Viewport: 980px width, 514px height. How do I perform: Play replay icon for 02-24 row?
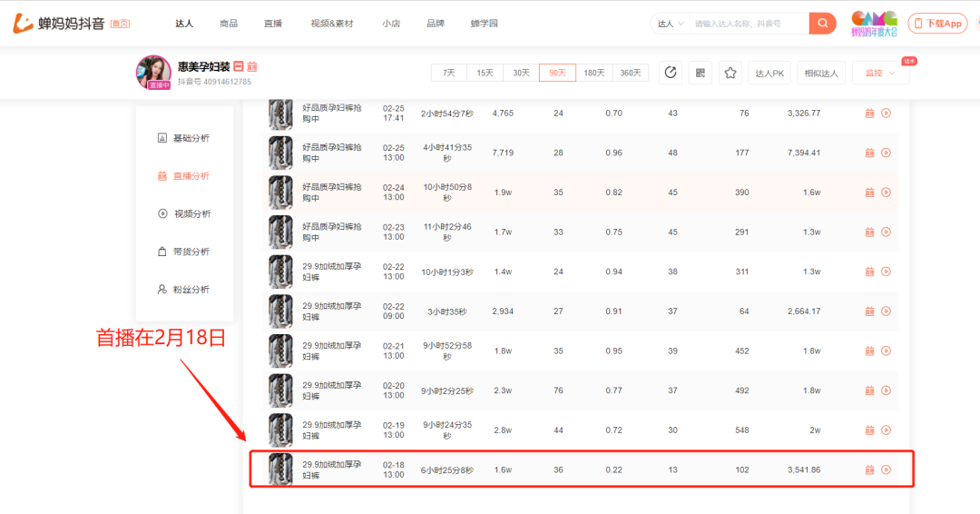(x=887, y=192)
